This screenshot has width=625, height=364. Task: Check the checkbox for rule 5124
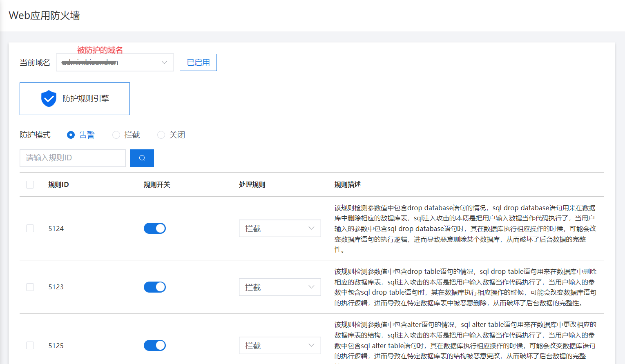tap(30, 229)
